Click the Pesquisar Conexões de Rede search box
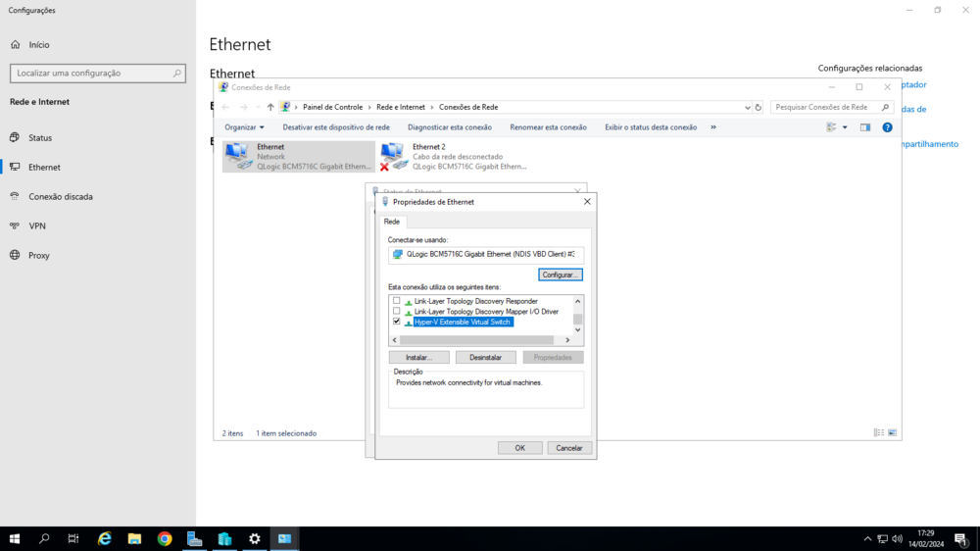This screenshot has height=551, width=980. [x=826, y=107]
